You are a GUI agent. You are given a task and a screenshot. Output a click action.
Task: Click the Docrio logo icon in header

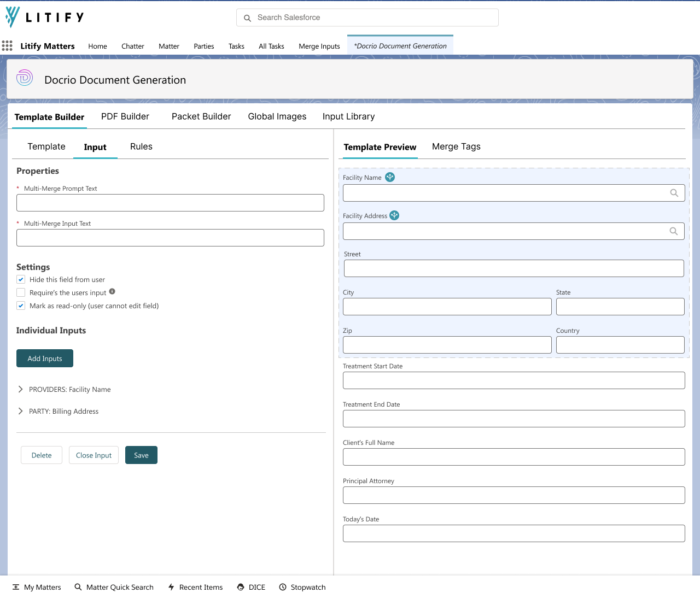(x=25, y=78)
